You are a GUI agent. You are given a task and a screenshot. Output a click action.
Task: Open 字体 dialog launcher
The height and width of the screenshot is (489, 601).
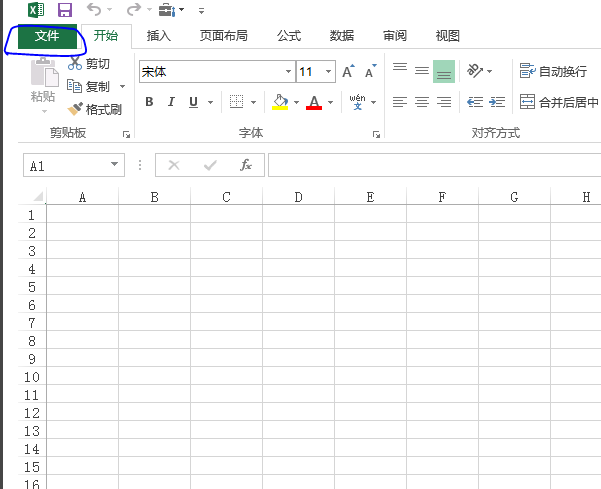coord(376,134)
